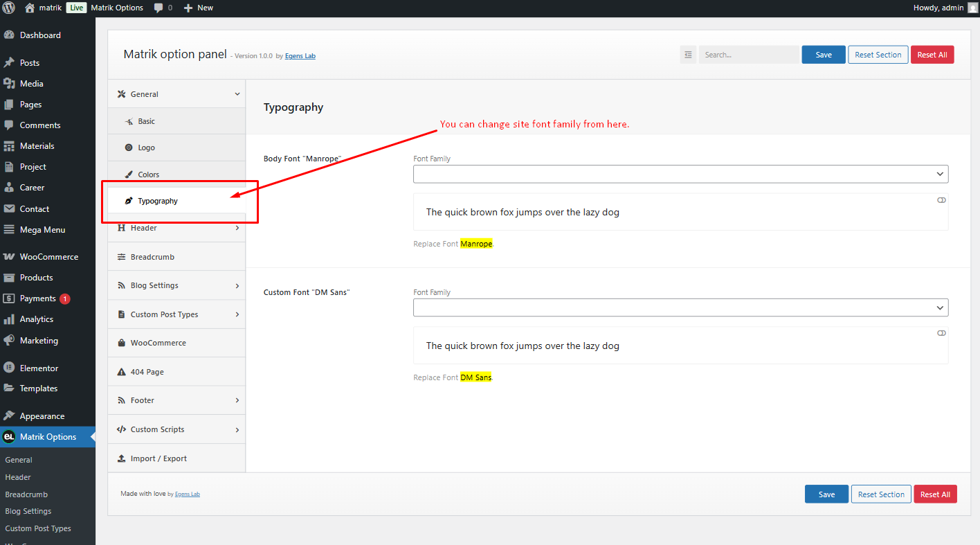The image size is (980, 545).
Task: Open the Header submenu link in sidebar
Action: pyautogui.click(x=18, y=477)
